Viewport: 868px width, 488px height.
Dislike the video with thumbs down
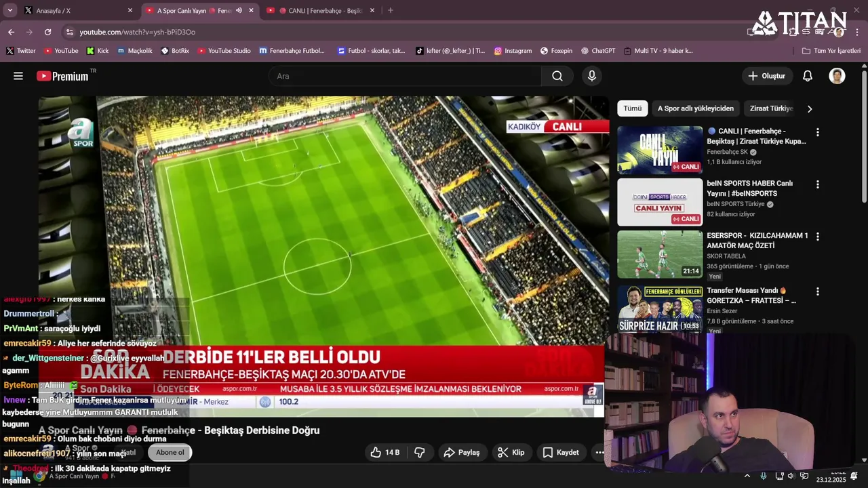coord(420,452)
